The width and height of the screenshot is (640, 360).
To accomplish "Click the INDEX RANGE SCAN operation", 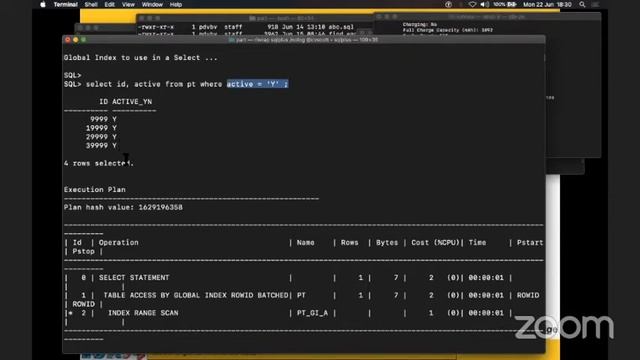I will click(143, 313).
